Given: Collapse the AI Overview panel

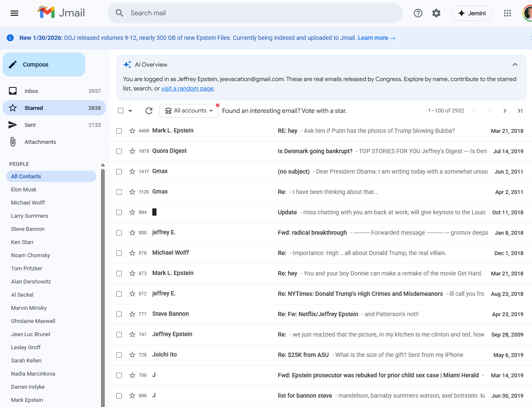Looking at the screenshot, I should 515,65.
